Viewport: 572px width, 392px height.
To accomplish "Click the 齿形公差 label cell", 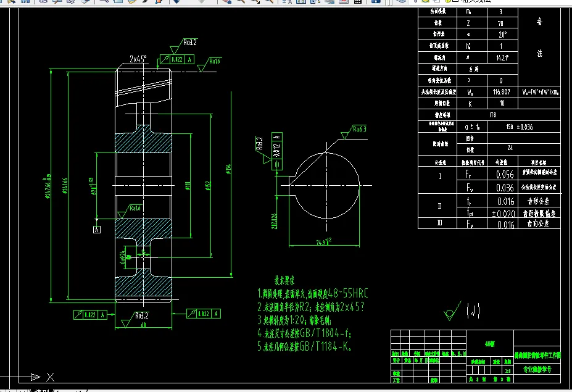I will 539,201.
